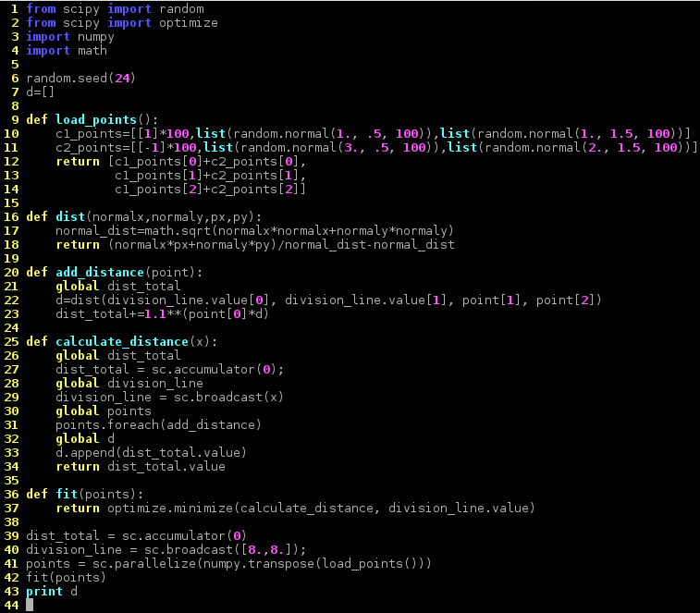This screenshot has height=613, width=700.
Task: Click 'points.foreach(add_distance)' on line 31
Action: point(158,424)
